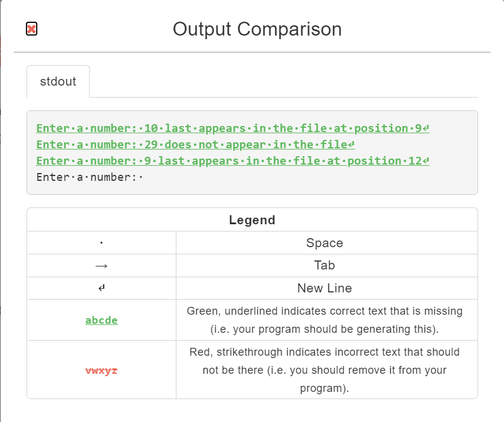
Task: Click the newline marker ending the second line
Action: [352, 144]
